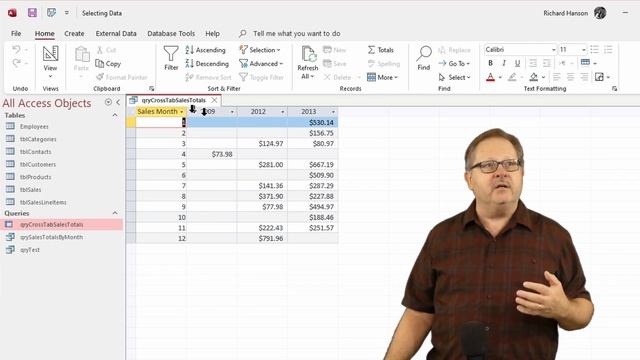Open the 2013 column filter arrow
The width and height of the screenshot is (640, 360).
pos(333,111)
